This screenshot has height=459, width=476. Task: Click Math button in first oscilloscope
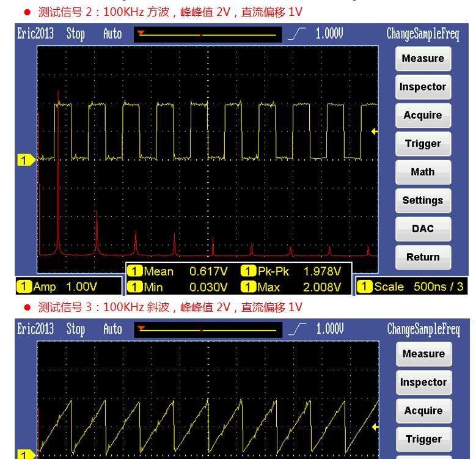click(423, 172)
